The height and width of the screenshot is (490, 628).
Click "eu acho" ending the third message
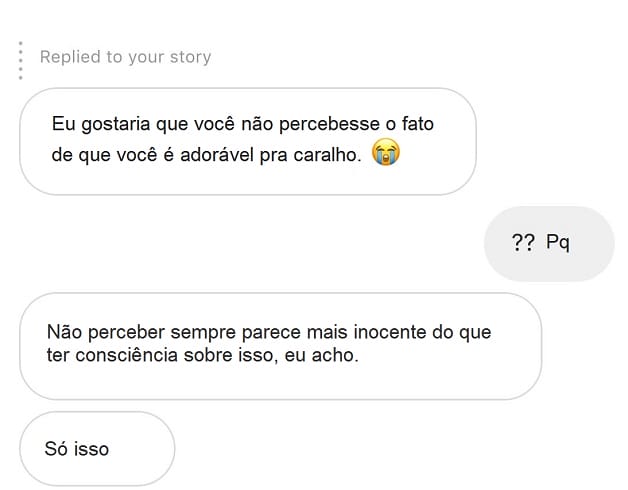(x=324, y=355)
